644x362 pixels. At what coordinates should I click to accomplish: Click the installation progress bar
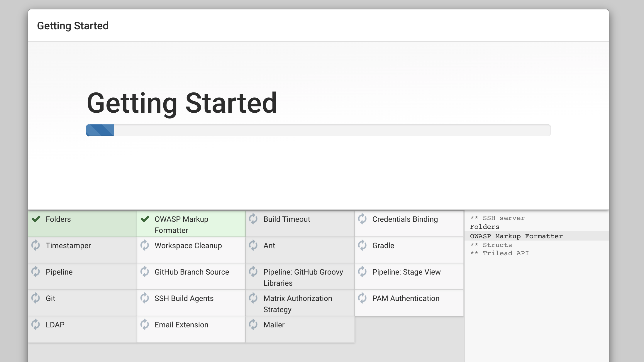click(x=318, y=130)
